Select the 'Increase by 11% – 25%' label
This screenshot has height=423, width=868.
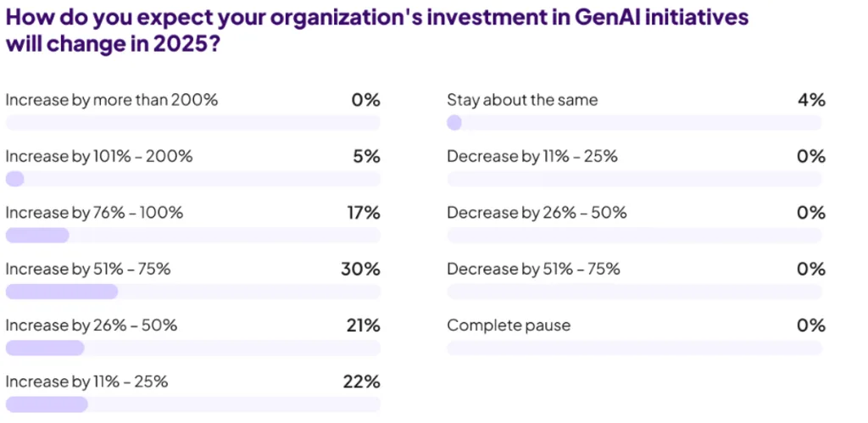coord(86,381)
